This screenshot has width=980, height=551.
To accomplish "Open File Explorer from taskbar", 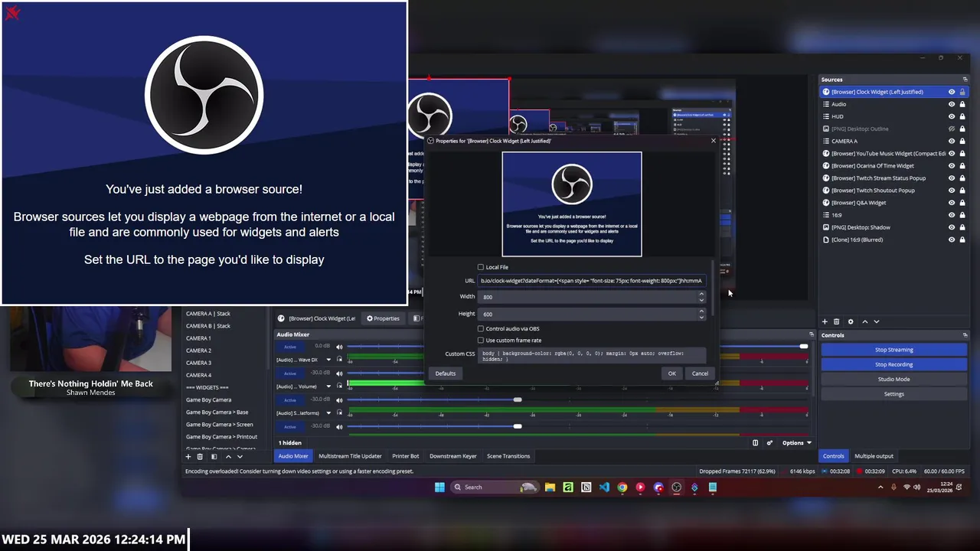I will [550, 487].
